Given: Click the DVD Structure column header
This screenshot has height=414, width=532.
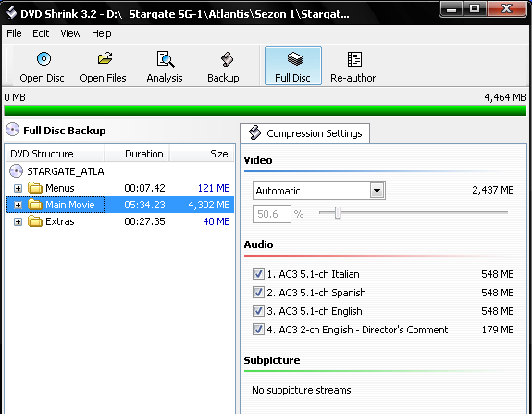Looking at the screenshot, I should click(56, 154).
